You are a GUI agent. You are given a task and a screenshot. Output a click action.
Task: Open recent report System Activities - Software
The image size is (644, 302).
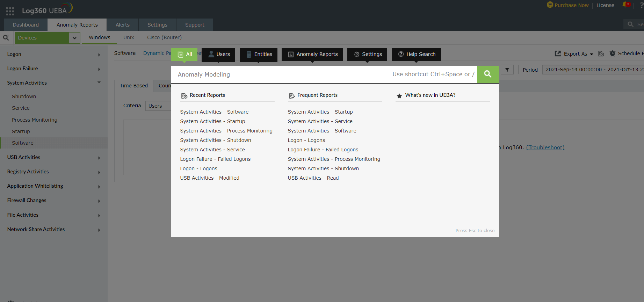(x=214, y=112)
